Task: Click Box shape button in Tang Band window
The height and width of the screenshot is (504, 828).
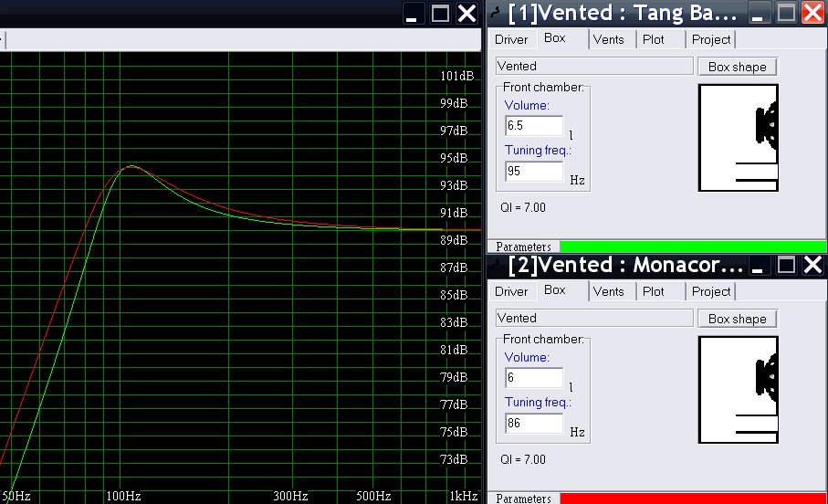Action: pyautogui.click(x=738, y=67)
